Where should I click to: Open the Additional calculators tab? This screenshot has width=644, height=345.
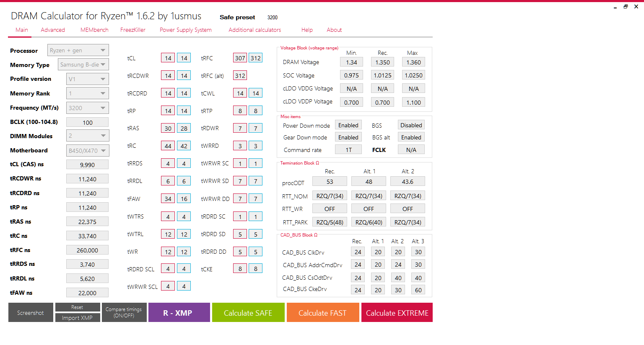(x=255, y=30)
